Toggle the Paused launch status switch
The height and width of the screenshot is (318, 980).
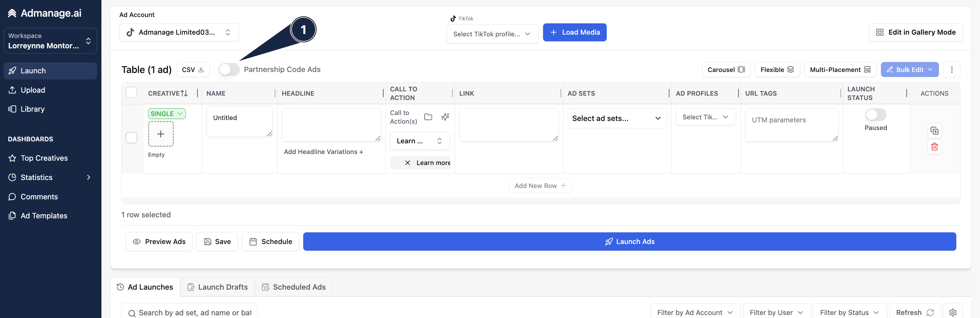875,114
